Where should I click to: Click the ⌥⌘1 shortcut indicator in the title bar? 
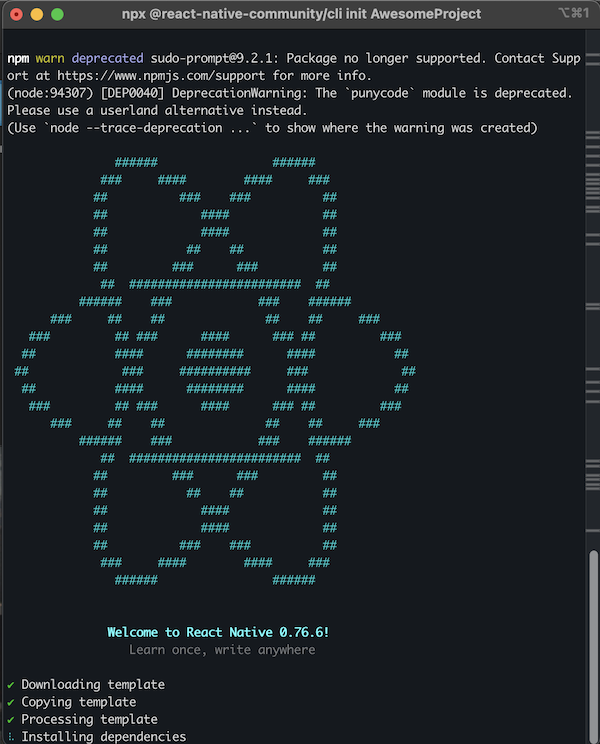[x=573, y=13]
